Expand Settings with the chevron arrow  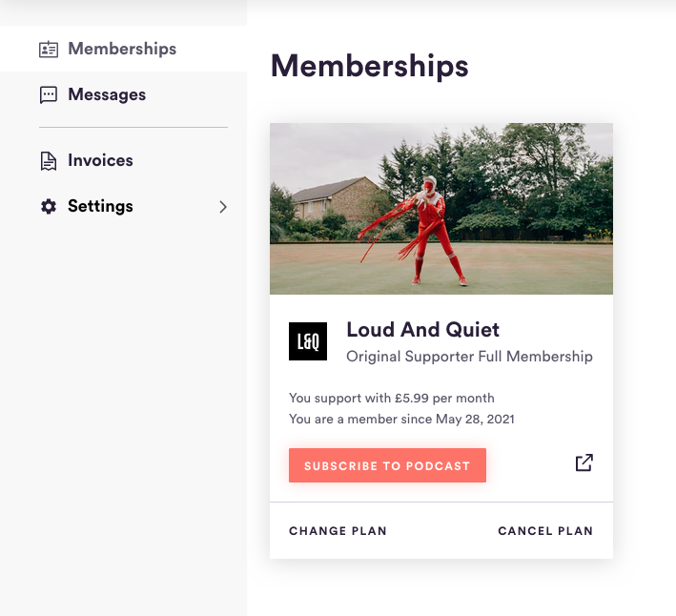pos(223,207)
